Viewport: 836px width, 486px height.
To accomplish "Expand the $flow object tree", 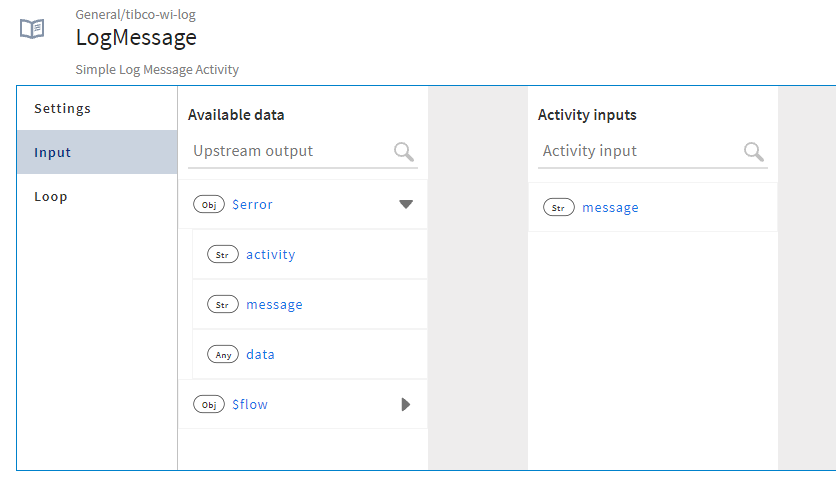I will pos(405,404).
